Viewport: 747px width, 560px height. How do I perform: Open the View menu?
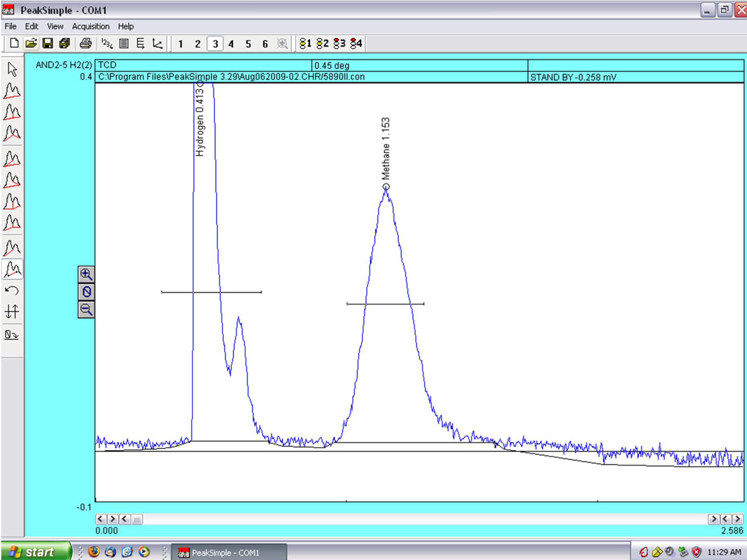[55, 26]
